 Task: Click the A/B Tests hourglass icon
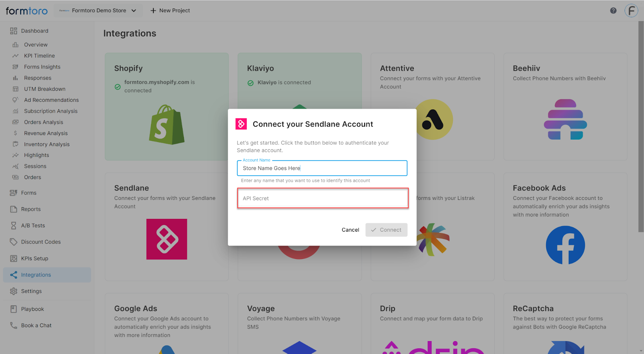[x=14, y=226]
